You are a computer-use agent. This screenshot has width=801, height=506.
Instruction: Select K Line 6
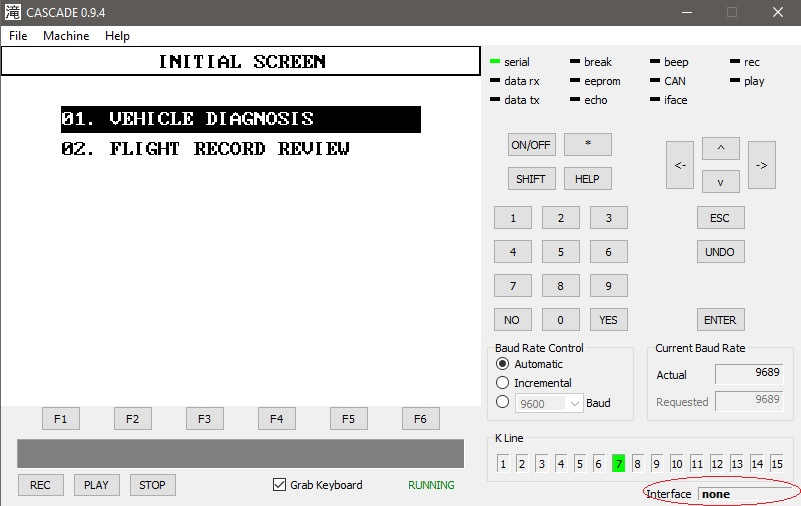click(x=599, y=464)
